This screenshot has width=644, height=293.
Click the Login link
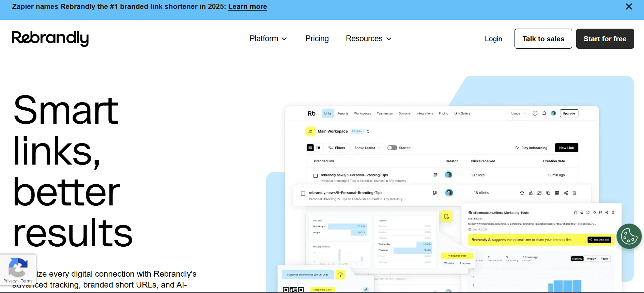click(x=493, y=39)
